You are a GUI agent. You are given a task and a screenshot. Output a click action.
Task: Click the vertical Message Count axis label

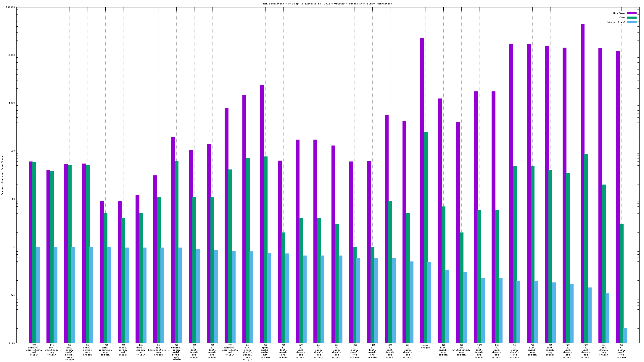[2, 175]
